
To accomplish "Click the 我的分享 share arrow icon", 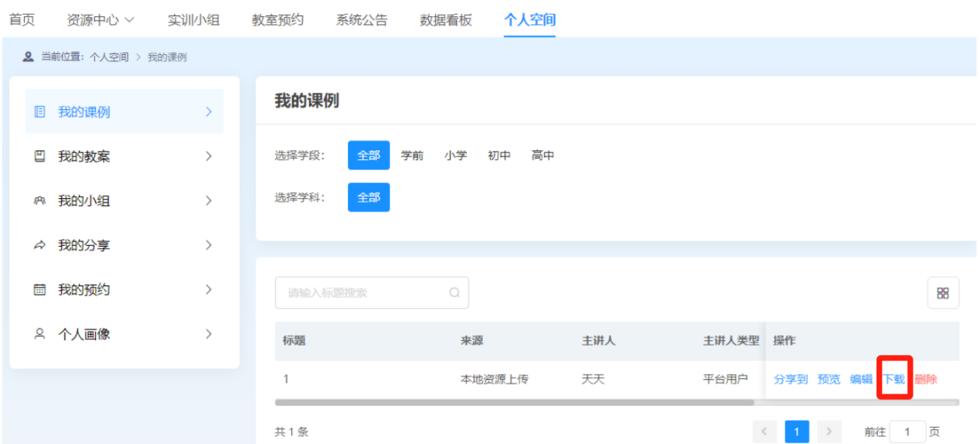I will coord(40,245).
